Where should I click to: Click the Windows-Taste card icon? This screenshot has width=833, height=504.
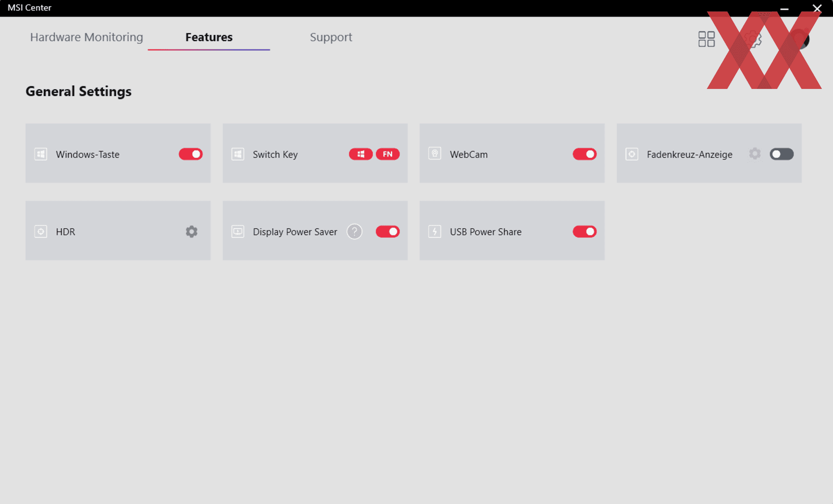pos(41,154)
